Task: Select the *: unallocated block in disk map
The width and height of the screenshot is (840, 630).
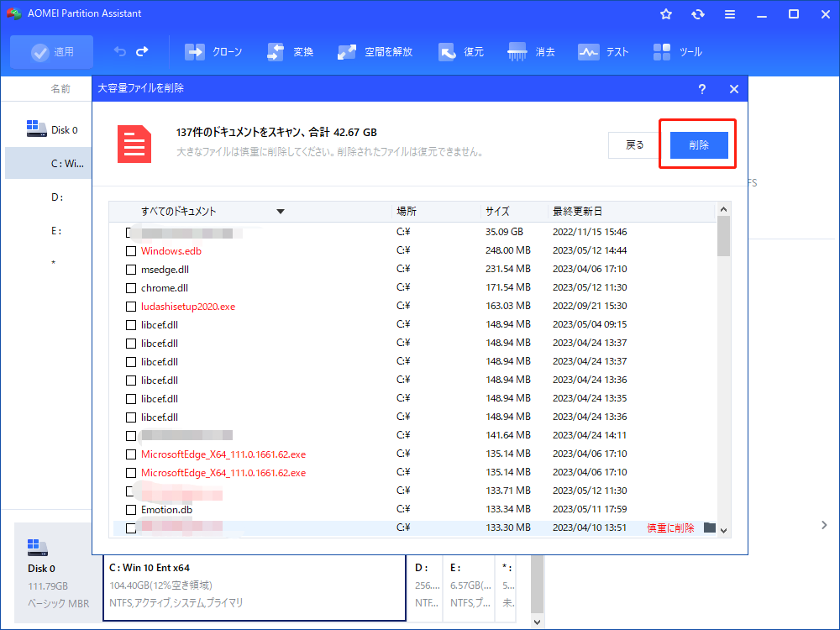Action: (x=507, y=586)
